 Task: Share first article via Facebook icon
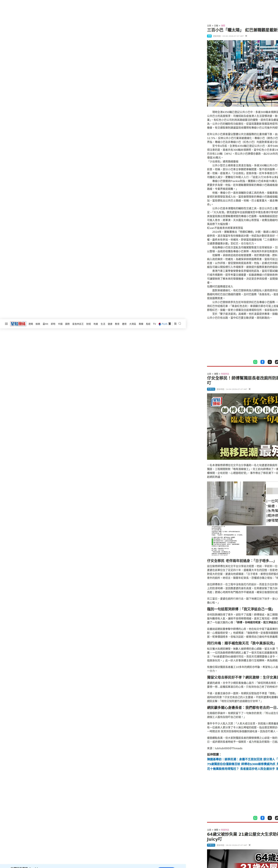pyautogui.click(x=263, y=362)
